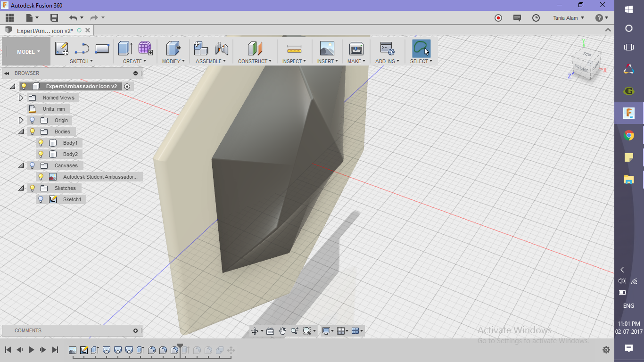The height and width of the screenshot is (362, 644).
Task: Collapse the Sketches folder
Action: [21, 188]
